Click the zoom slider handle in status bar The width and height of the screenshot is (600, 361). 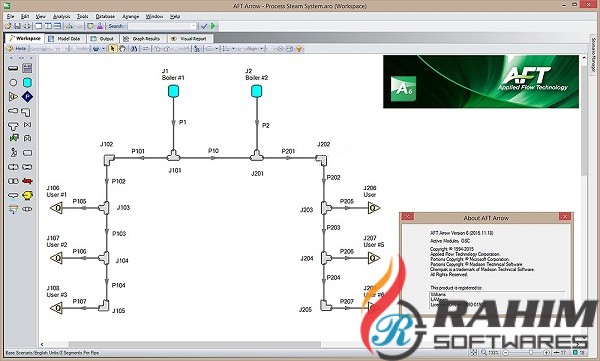coord(530,353)
